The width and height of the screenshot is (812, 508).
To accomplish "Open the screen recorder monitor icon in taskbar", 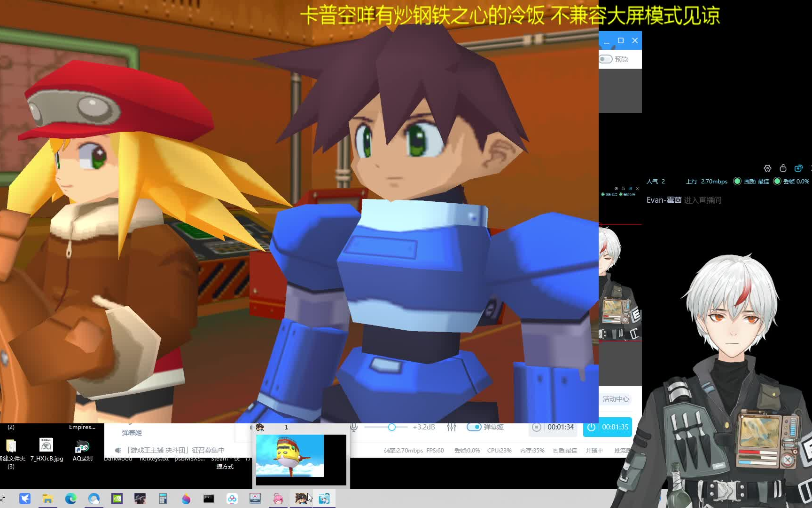I will click(x=255, y=499).
